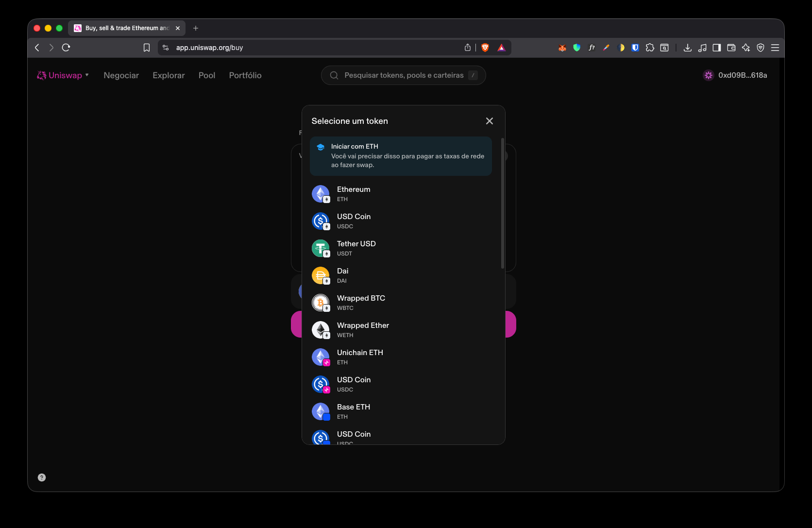Pick the Dai token icon
812x528 pixels.
click(x=321, y=275)
